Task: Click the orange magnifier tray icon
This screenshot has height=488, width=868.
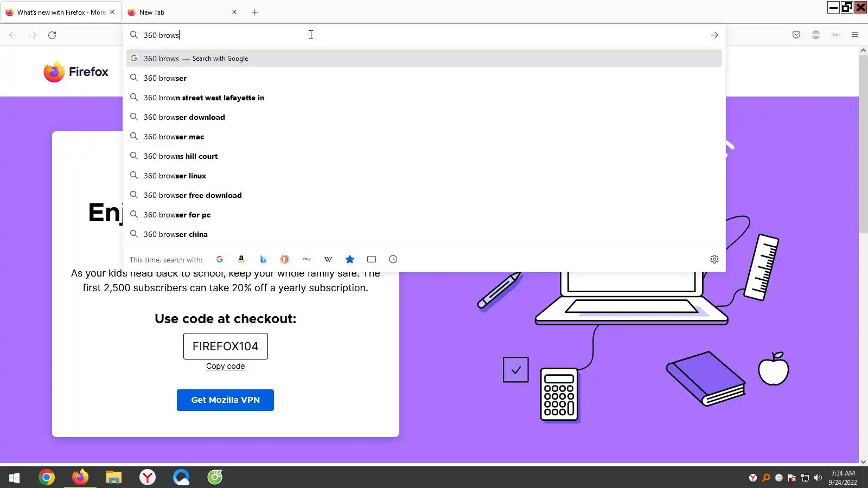Action: coord(766,478)
